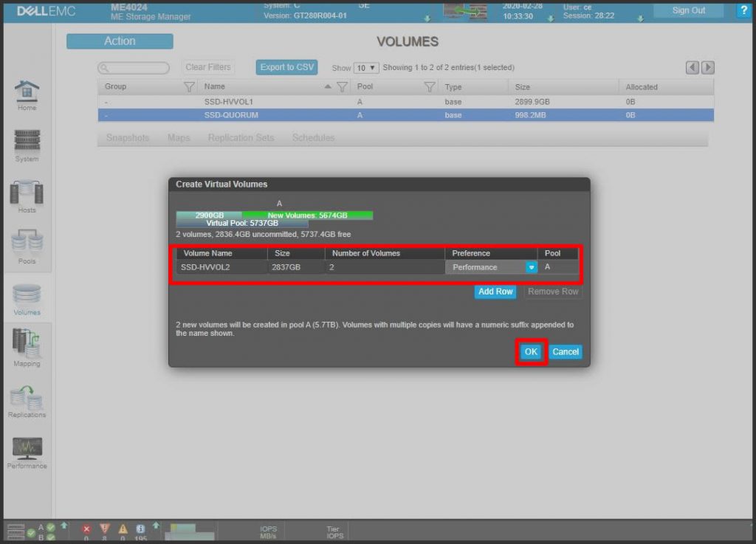Image resolution: width=756 pixels, height=544 pixels.
Task: Click the critical events red X icon
Action: [86, 529]
